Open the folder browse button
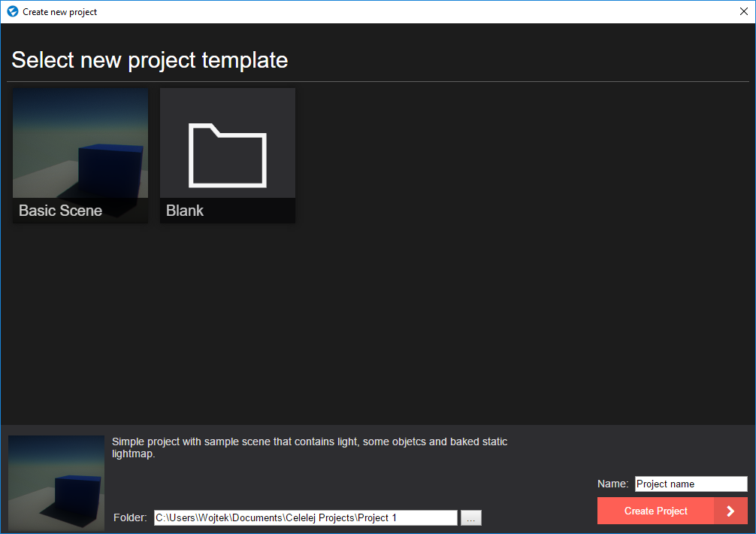 point(471,518)
